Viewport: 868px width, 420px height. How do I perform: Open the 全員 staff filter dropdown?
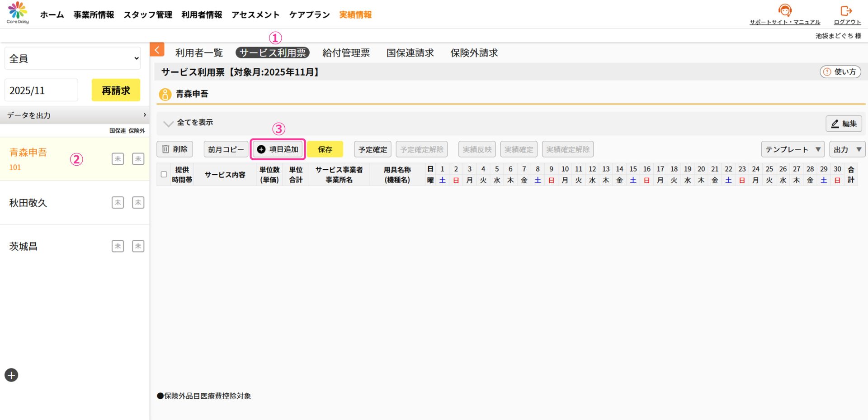pos(73,58)
